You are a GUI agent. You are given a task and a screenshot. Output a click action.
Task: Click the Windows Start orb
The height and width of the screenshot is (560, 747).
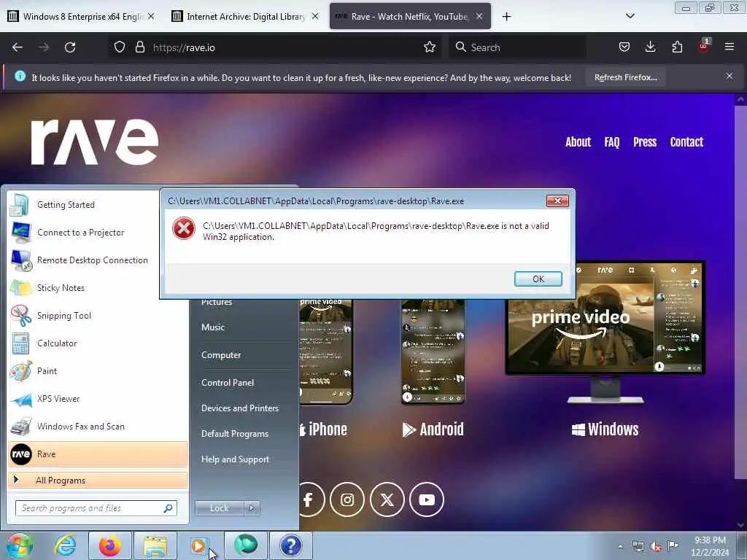pyautogui.click(x=19, y=545)
